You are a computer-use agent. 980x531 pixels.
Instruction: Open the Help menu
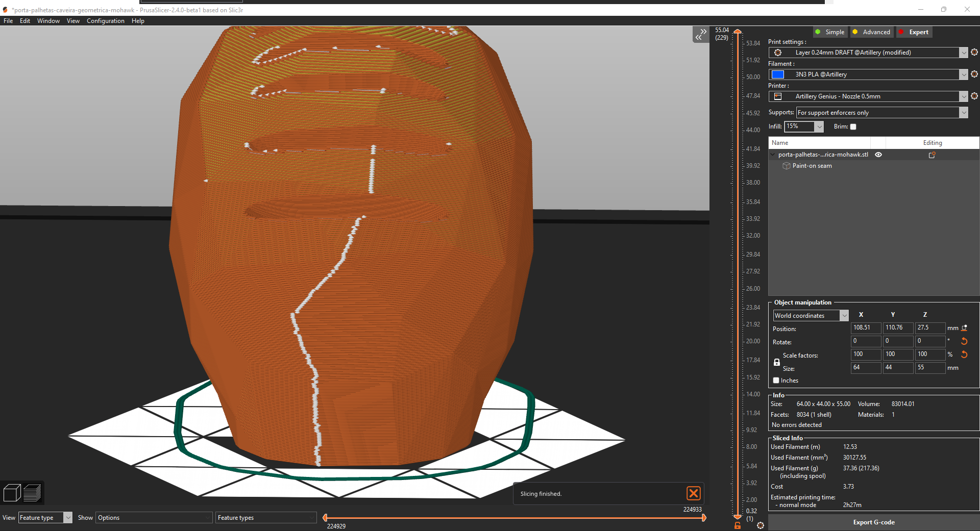(138, 21)
